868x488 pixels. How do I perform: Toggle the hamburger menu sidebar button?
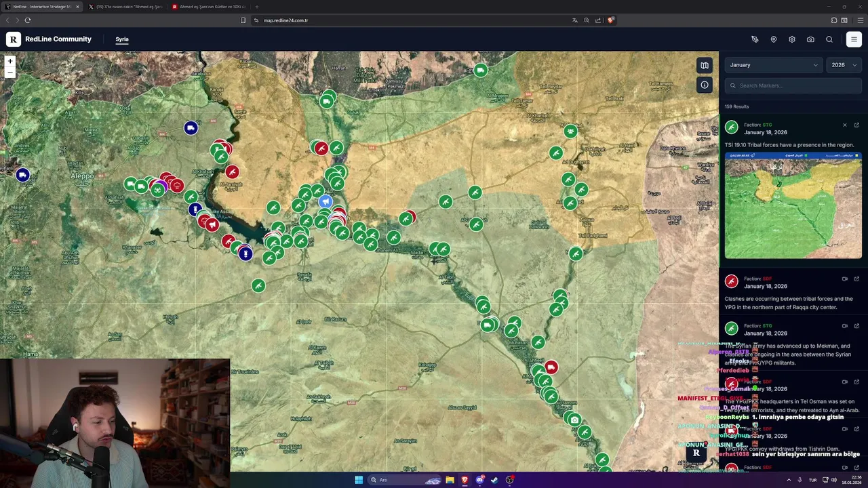click(x=854, y=39)
